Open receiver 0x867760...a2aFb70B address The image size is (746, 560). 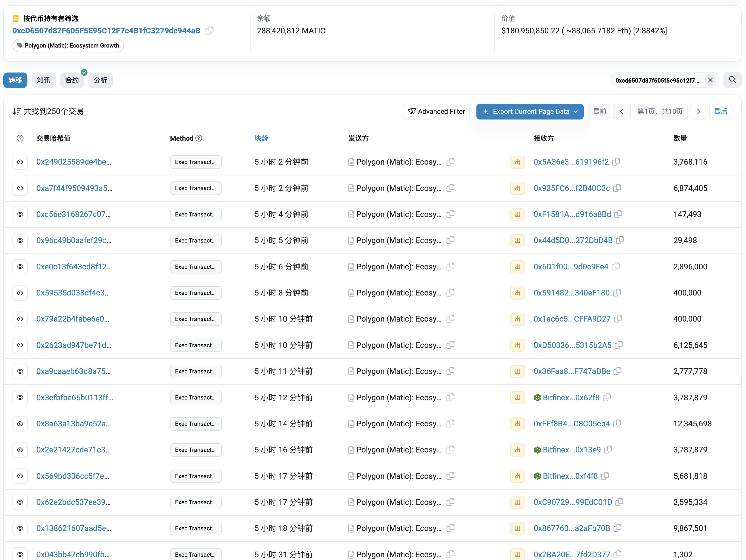pyautogui.click(x=572, y=528)
